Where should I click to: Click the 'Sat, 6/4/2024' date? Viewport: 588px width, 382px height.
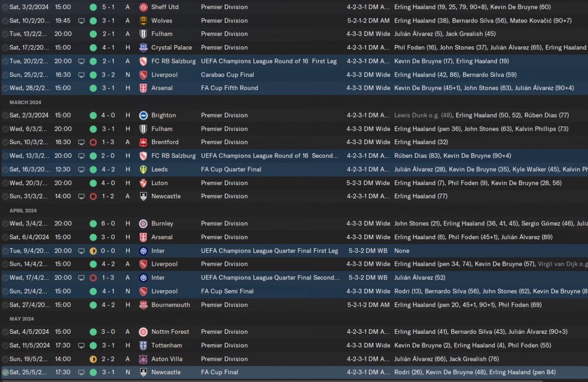pyautogui.click(x=29, y=237)
